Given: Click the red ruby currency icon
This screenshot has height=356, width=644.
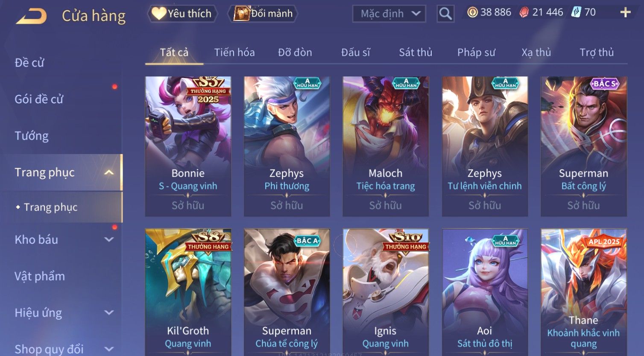Looking at the screenshot, I should tap(524, 12).
